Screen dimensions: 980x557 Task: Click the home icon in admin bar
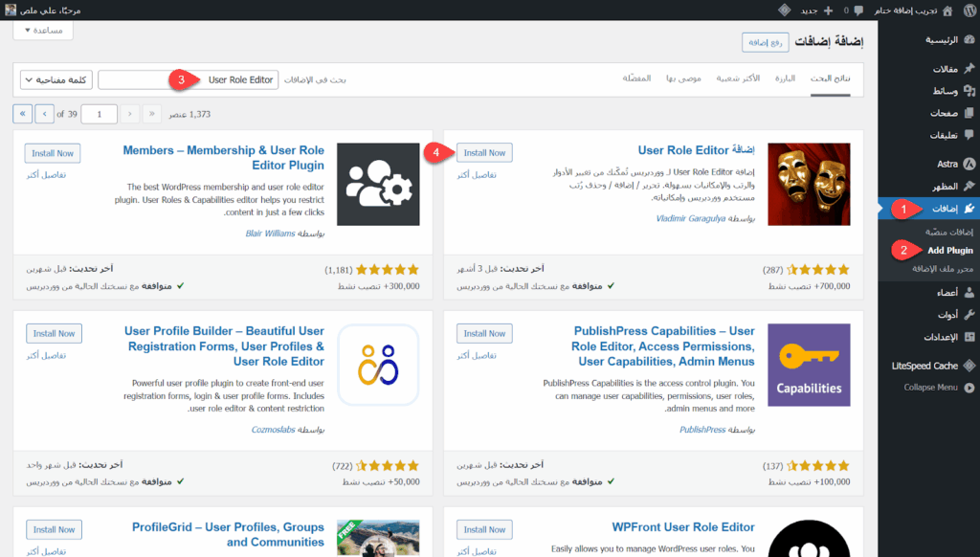pyautogui.click(x=947, y=11)
